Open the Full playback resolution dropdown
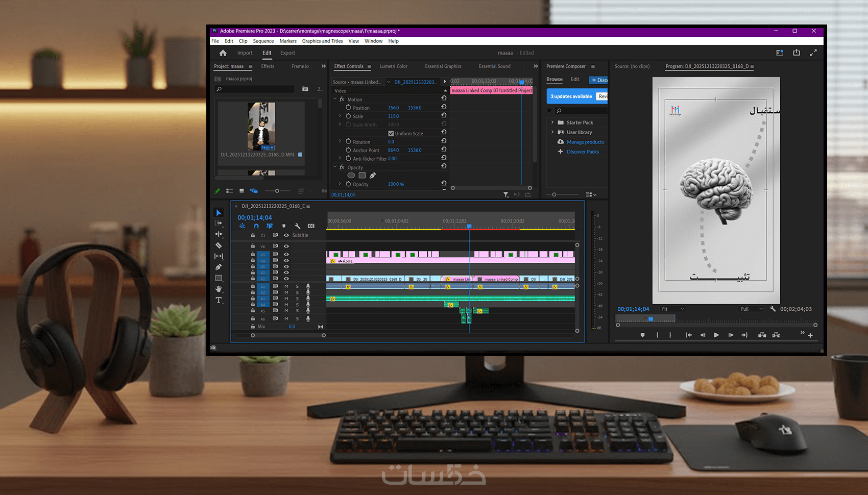Screen dimensions: 868x495 tap(752, 309)
